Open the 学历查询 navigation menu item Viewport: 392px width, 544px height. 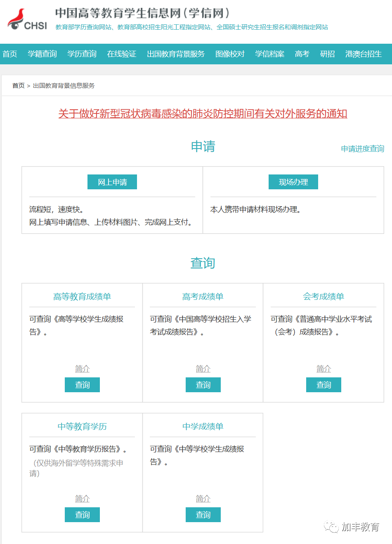pyautogui.click(x=81, y=54)
